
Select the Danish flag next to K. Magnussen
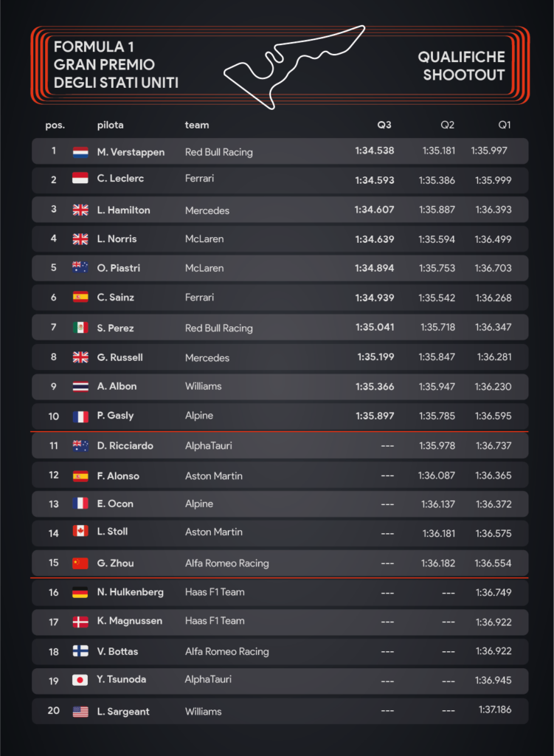tap(80, 622)
